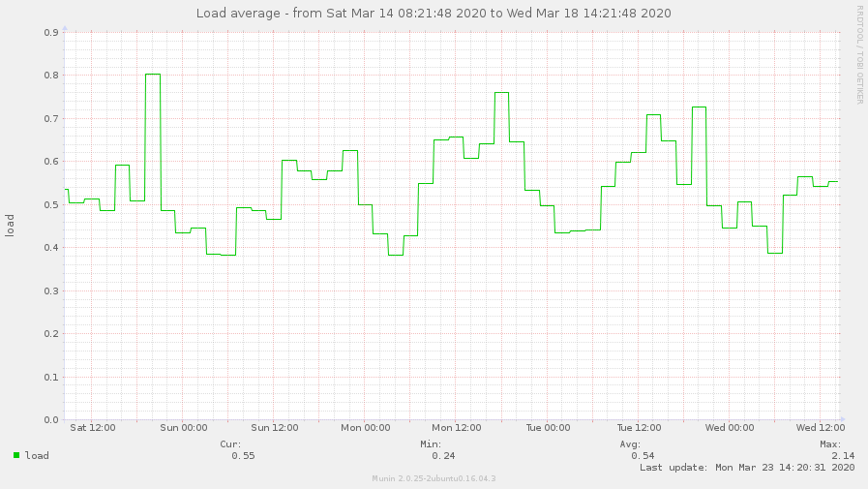Image resolution: width=868 pixels, height=489 pixels.
Task: Select the graph title 'Load average' text
Action: click(239, 14)
